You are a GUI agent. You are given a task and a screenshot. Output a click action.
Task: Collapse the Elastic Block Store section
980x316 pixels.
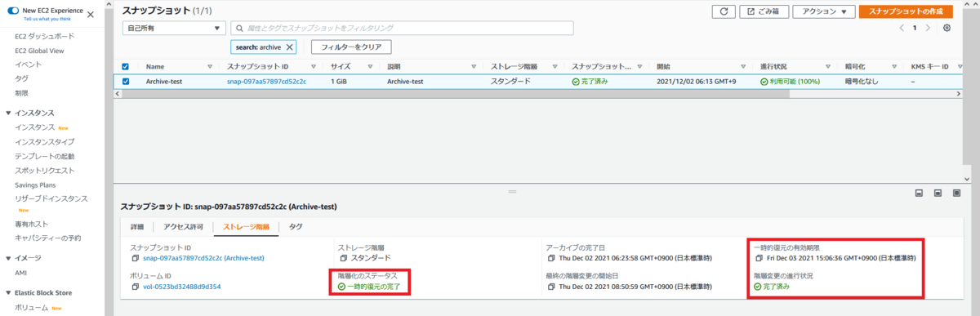tap(8, 292)
